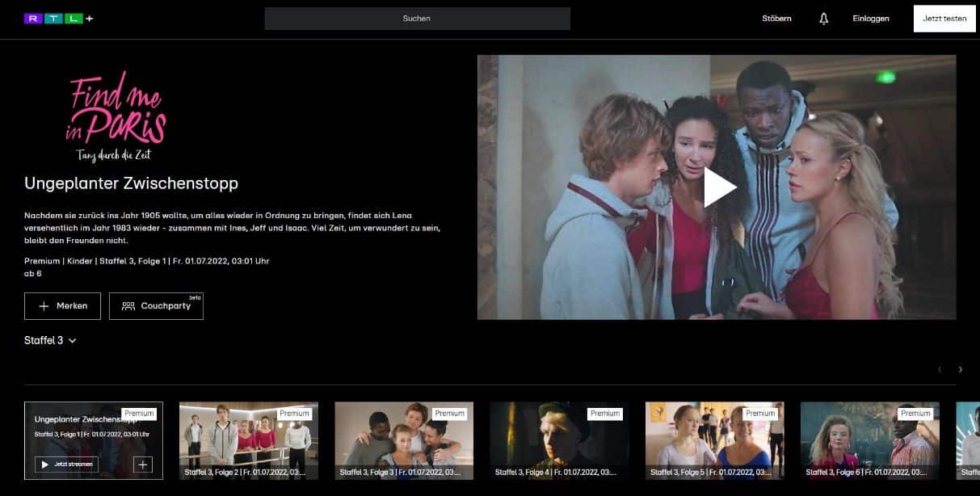The image size is (980, 496).
Task: Click the Ungeplanter Zwischenstopp heading
Action: coord(131,183)
